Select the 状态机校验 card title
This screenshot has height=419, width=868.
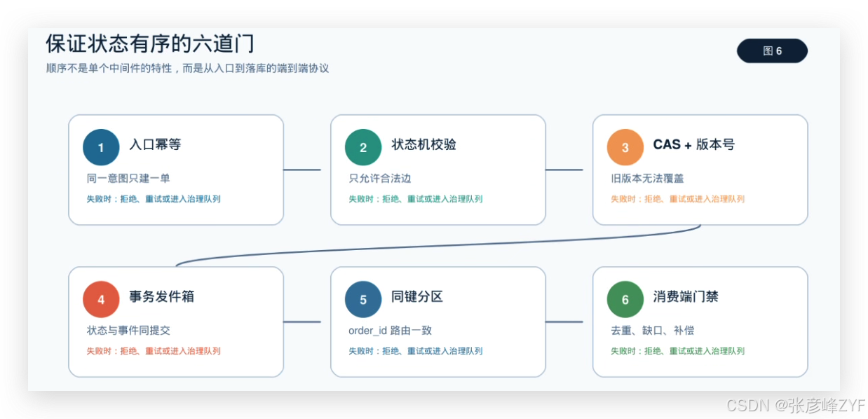[423, 144]
